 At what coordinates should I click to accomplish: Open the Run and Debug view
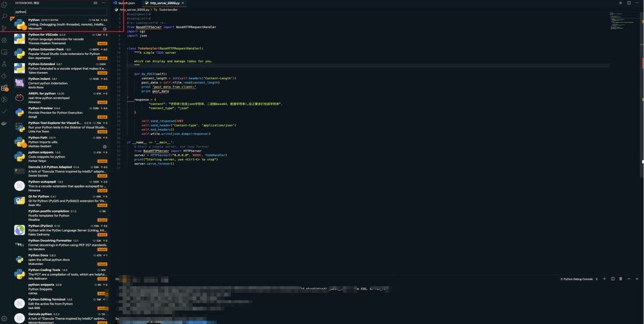(x=5, y=41)
